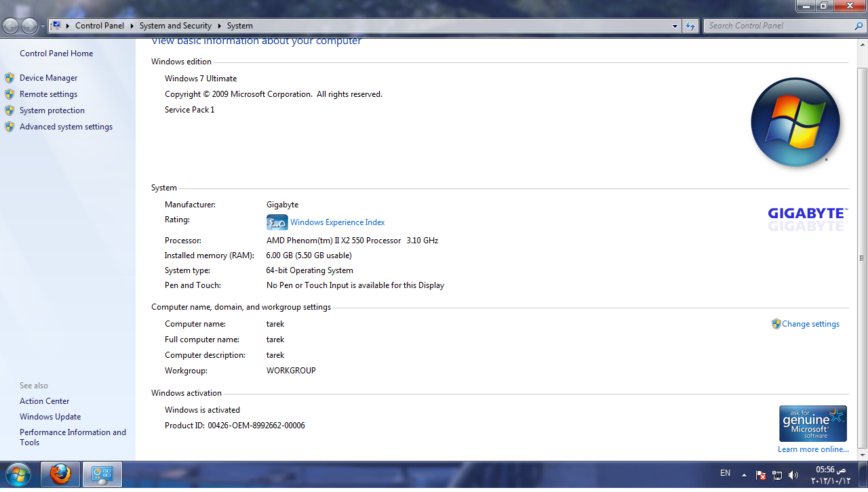The image size is (868, 492).
Task: Select the System breadcrumb
Action: point(240,26)
